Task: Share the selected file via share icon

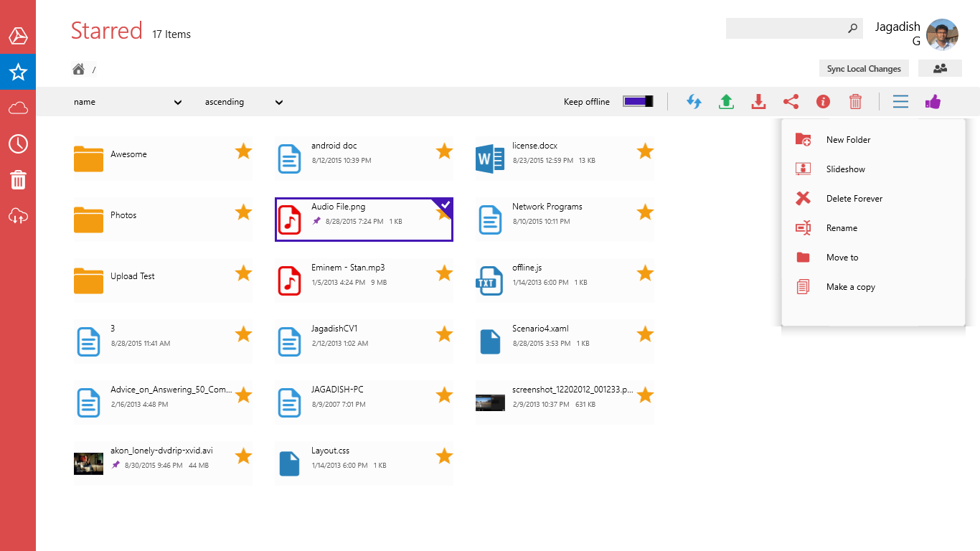Action: (x=791, y=102)
